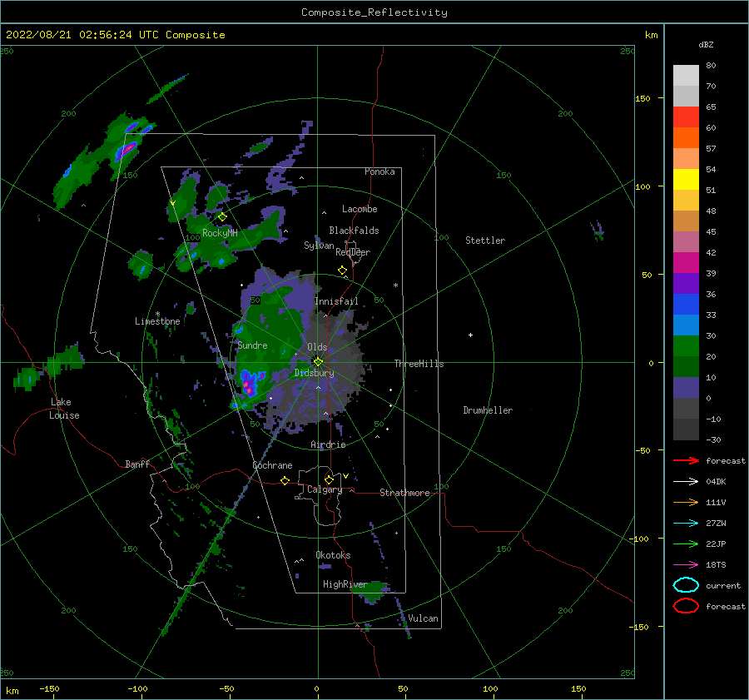Screen dimensions: 749x700
Task: Click the cyan current ellipse legend icon
Action: pyautogui.click(x=686, y=585)
